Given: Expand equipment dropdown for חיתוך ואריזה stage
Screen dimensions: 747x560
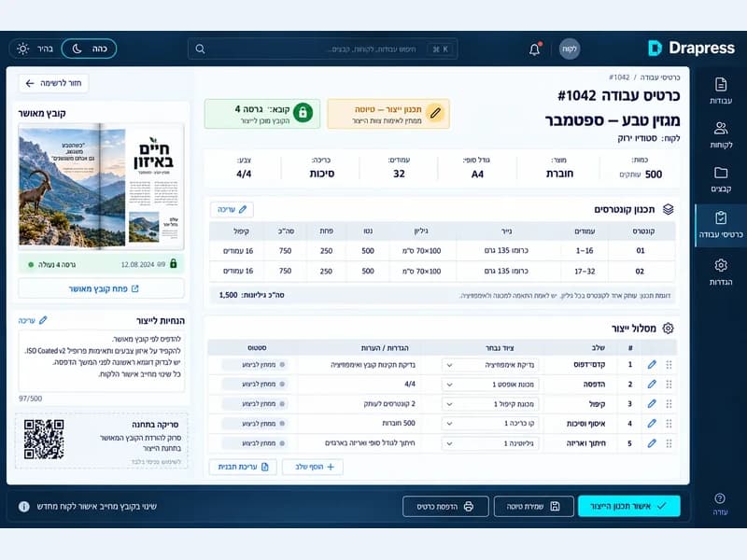Looking at the screenshot, I should (x=490, y=443).
